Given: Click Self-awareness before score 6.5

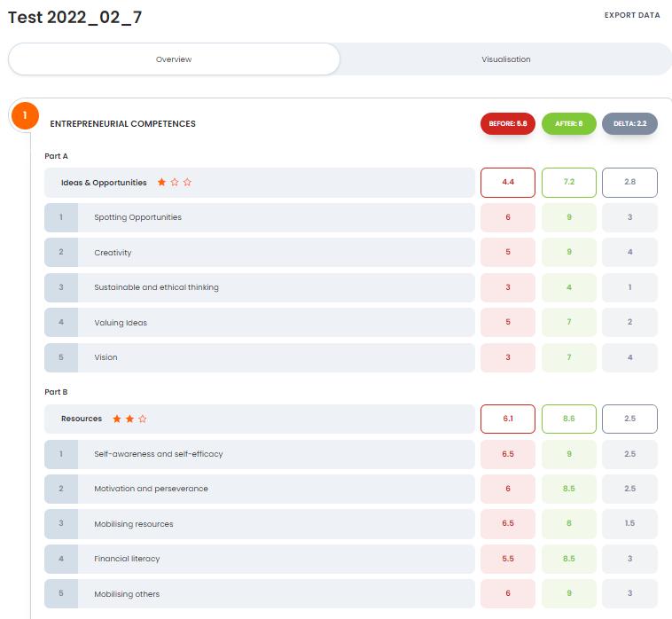Looking at the screenshot, I should click(x=508, y=454).
